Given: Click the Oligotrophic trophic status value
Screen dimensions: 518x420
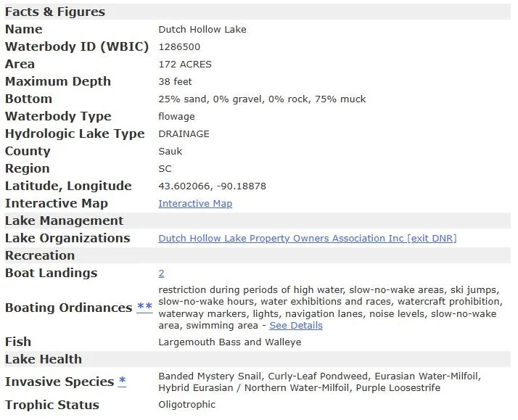Looking at the screenshot, I should [x=187, y=405].
